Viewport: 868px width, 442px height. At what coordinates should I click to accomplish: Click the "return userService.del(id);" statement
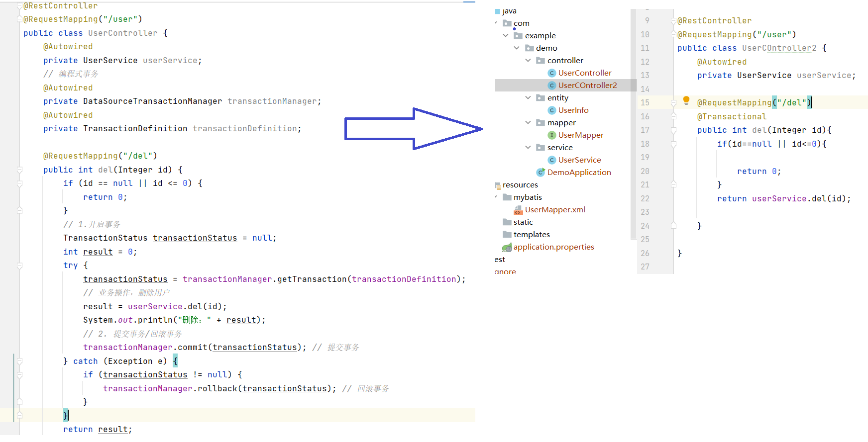pos(784,199)
